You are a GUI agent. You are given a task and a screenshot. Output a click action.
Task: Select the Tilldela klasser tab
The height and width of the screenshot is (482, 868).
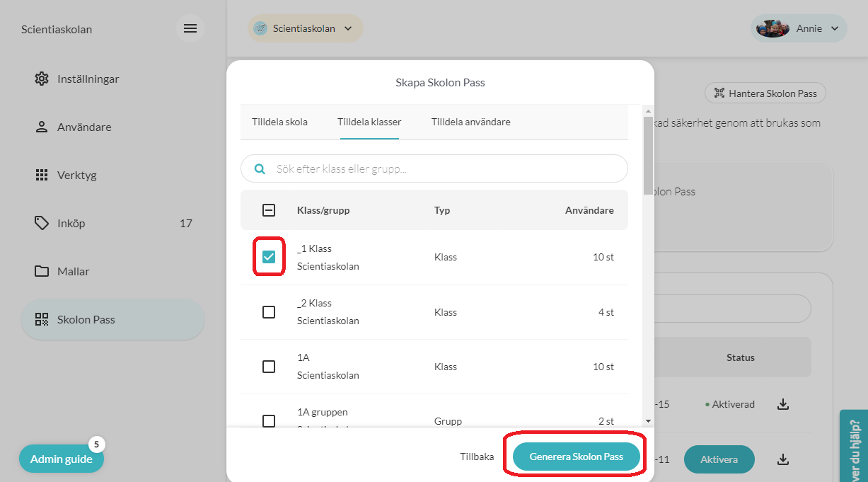369,122
